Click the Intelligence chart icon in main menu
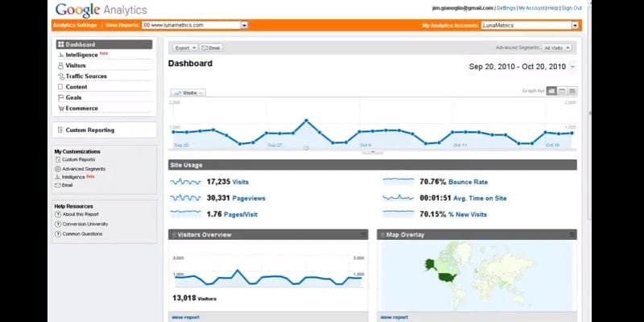The image size is (644, 322). pos(61,55)
